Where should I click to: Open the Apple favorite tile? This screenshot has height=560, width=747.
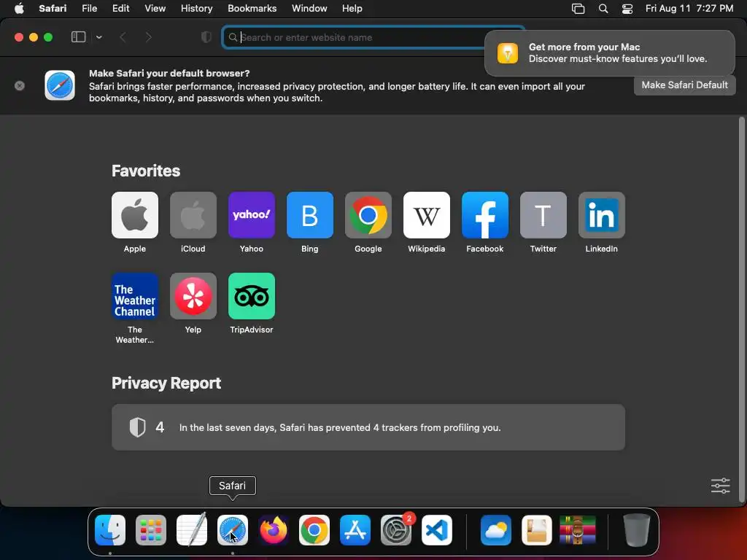135,215
